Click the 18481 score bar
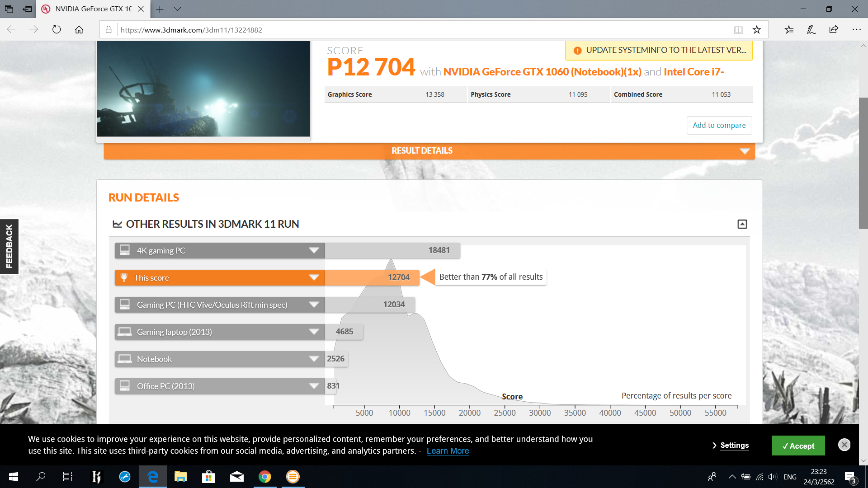 tap(392, 251)
